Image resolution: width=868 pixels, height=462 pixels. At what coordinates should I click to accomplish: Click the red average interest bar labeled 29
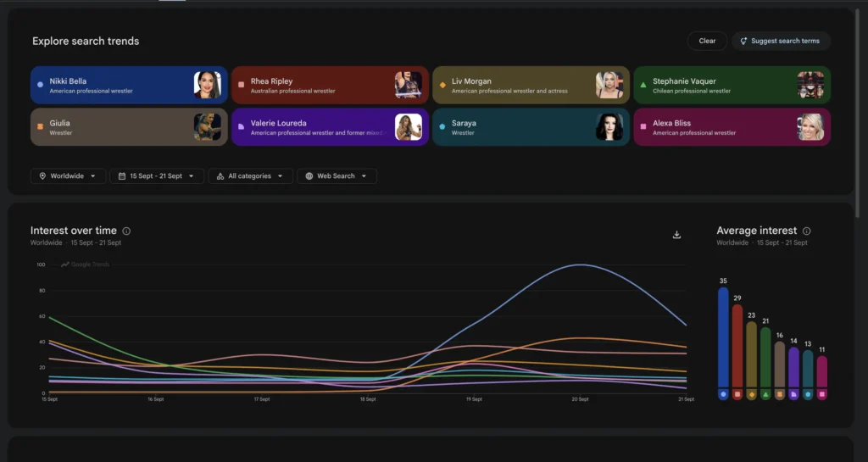(x=737, y=346)
